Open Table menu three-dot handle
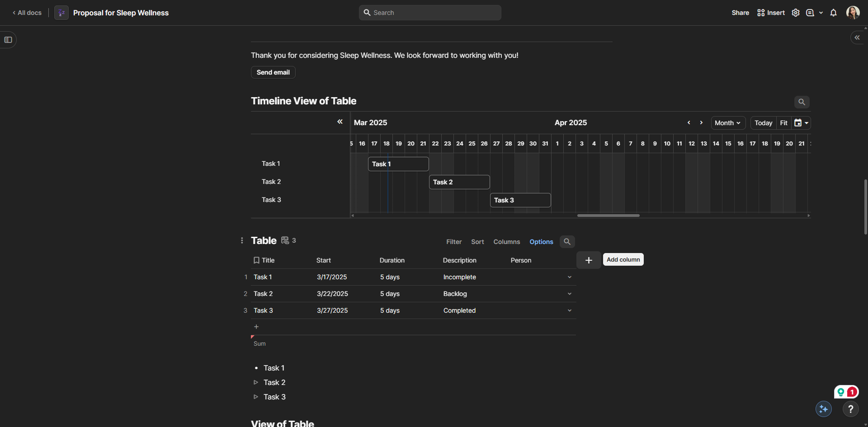868x427 pixels. (x=242, y=240)
